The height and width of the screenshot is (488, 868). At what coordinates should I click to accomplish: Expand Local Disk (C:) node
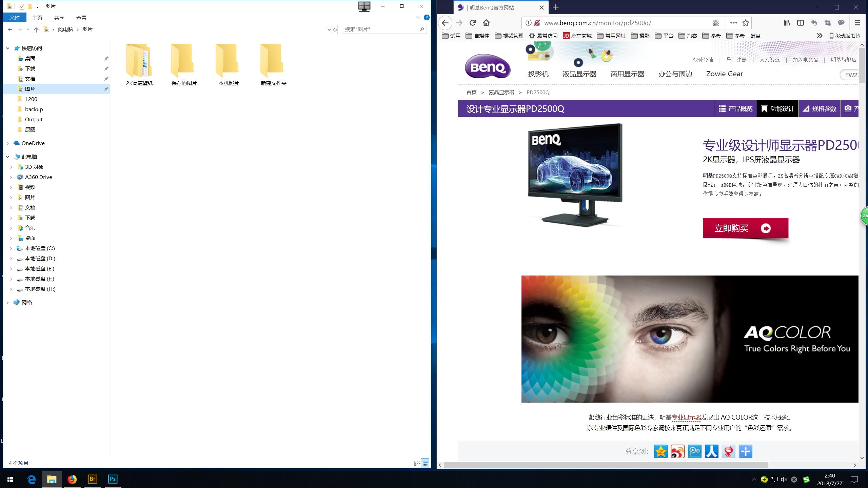(11, 248)
